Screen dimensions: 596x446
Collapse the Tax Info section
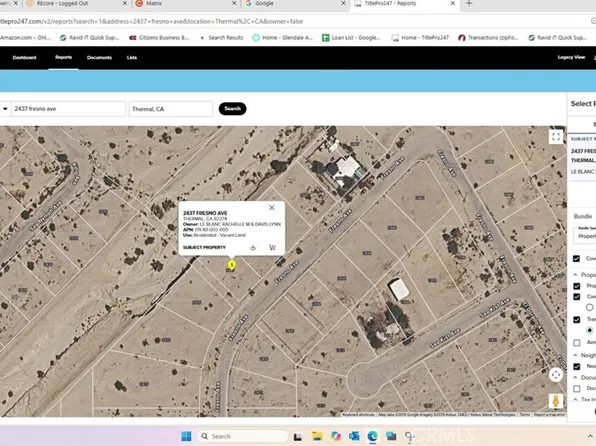[x=575, y=399]
